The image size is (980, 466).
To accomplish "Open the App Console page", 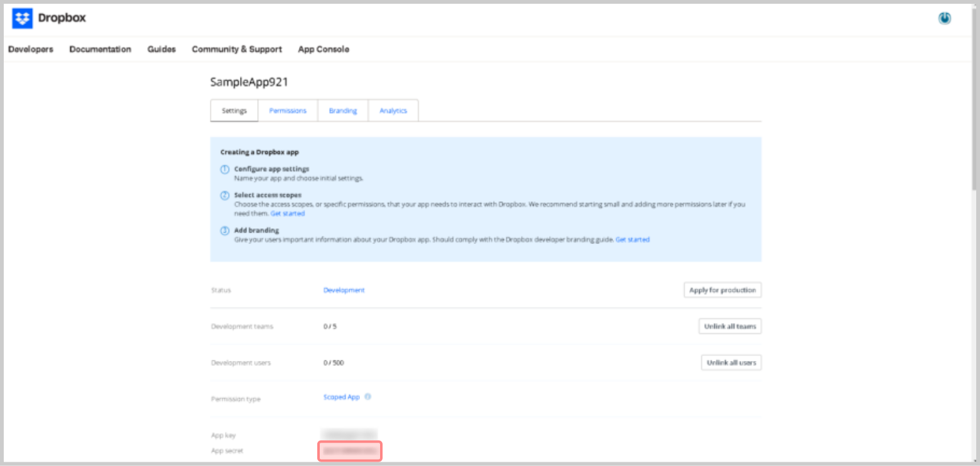I will coord(324,49).
